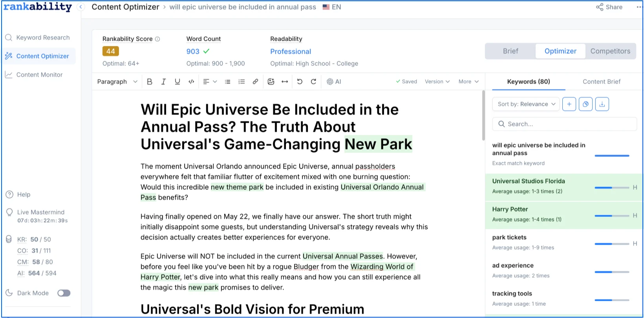Insert an image into the content
Screen dimensions: 644x318
click(271, 82)
